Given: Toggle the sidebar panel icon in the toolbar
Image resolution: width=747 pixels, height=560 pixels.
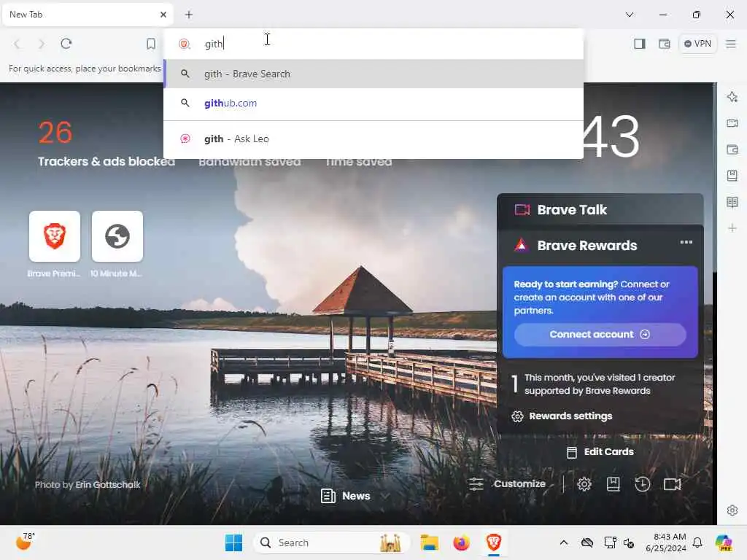Looking at the screenshot, I should point(640,44).
